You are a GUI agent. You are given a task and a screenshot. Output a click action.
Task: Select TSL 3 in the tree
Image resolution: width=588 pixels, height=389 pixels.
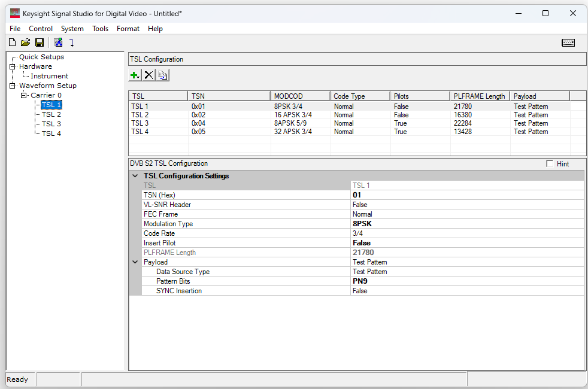[51, 124]
